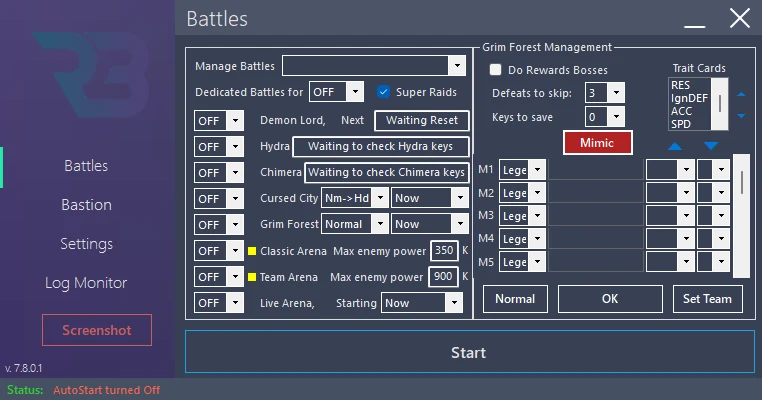Click Waiting to check Hydra keys field
This screenshot has height=400, width=762.
[x=381, y=146]
